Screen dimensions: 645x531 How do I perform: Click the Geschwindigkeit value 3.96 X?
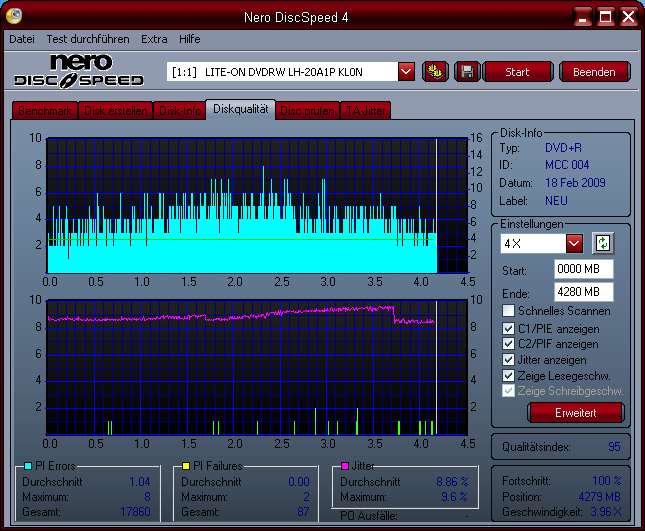(606, 512)
